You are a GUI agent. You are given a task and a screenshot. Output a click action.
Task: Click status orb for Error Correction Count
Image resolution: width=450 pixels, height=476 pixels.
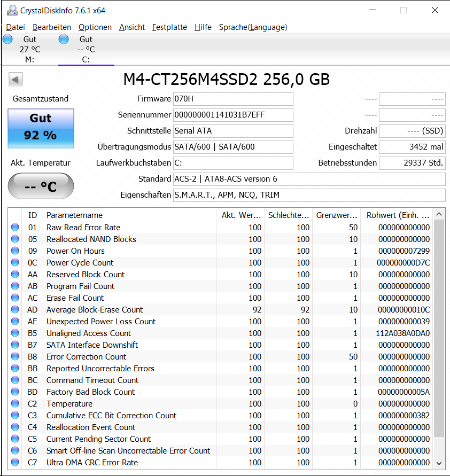point(15,356)
